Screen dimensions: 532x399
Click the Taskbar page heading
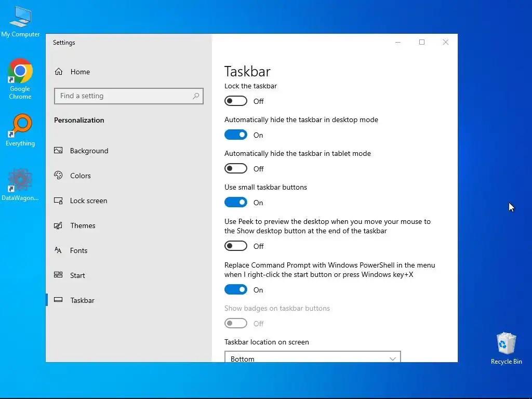point(247,72)
